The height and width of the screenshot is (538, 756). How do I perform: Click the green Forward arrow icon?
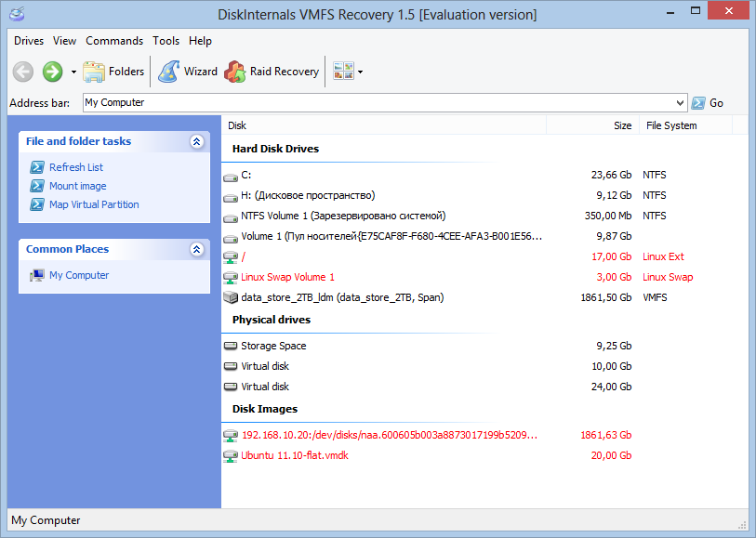53,72
